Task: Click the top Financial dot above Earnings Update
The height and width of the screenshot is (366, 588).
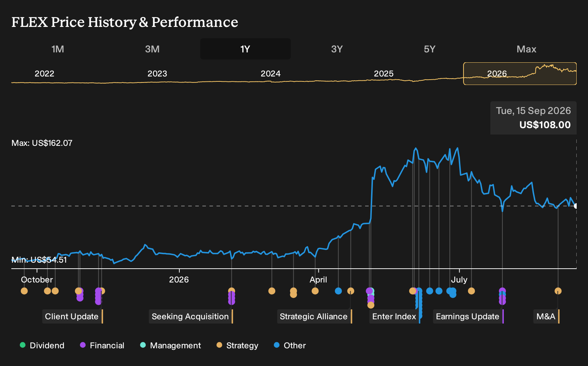Action: [x=502, y=291]
